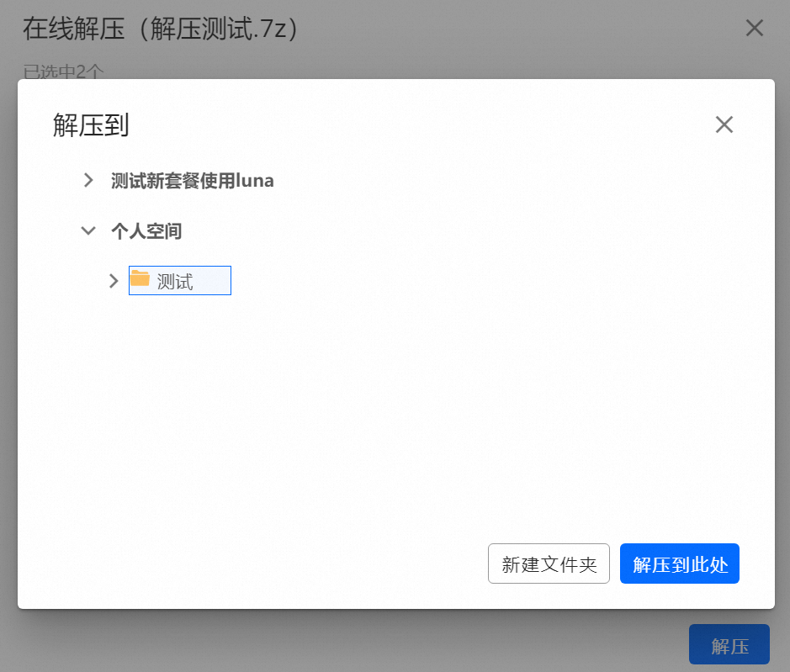Viewport: 790px width, 672px height.
Task: Expand the 测试 folder chevron
Action: [114, 281]
